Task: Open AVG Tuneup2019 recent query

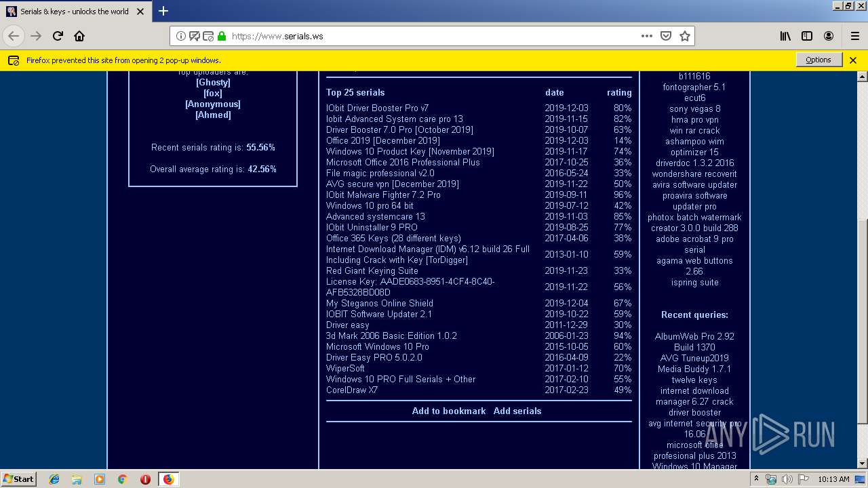Action: (x=694, y=358)
